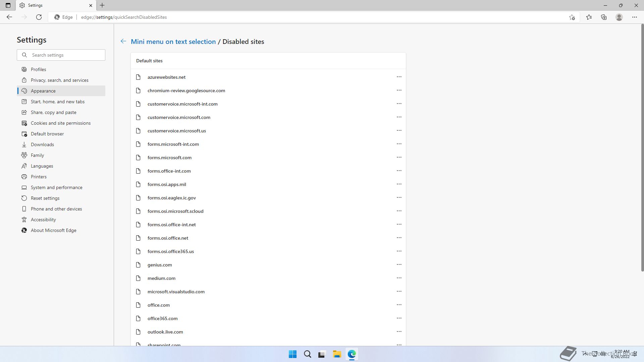Open About Microsoft Edge
644x362 pixels.
(x=61, y=230)
